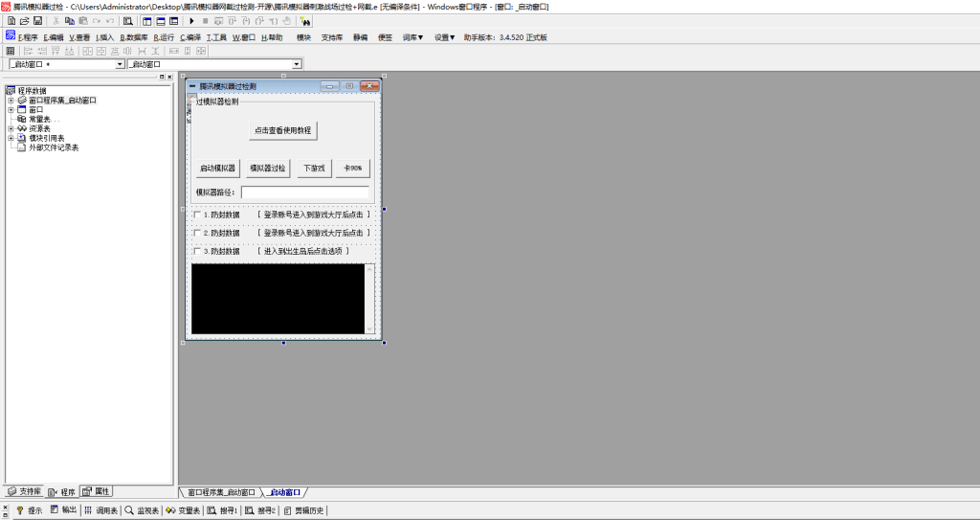Click the 模拟器路径 input field
This screenshot has width=980, height=520.
pos(305,192)
